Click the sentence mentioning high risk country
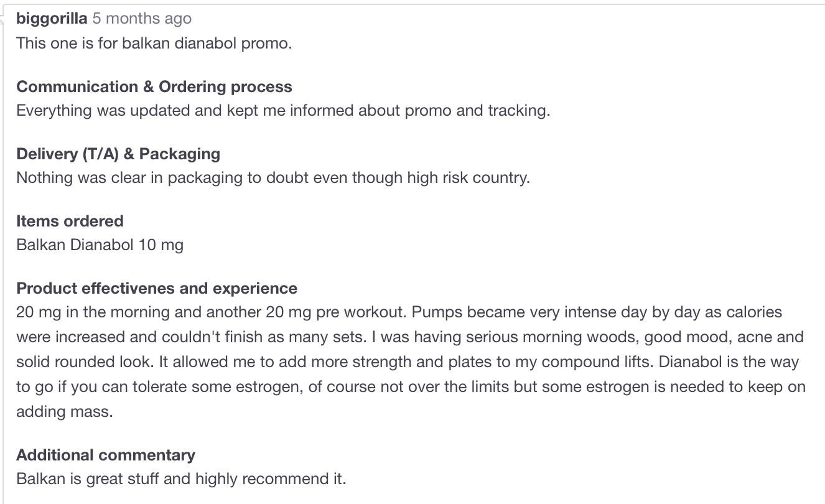Image resolution: width=825 pixels, height=504 pixels. point(273,178)
